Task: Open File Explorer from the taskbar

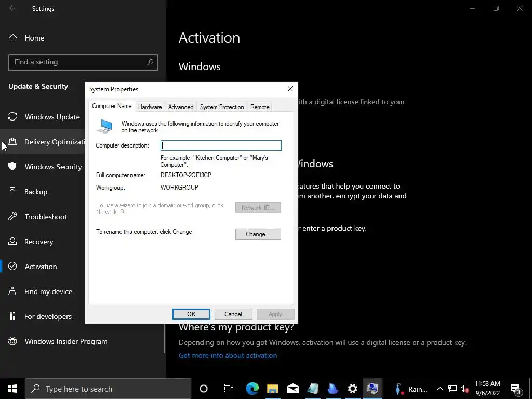Action: [272, 389]
